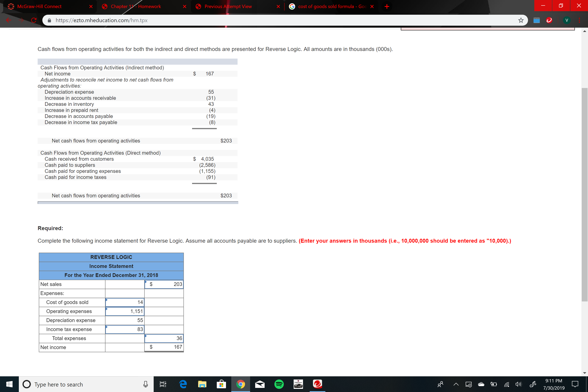Image resolution: width=588 pixels, height=392 pixels.
Task: Bookmark the page with the star icon
Action: [x=521, y=20]
